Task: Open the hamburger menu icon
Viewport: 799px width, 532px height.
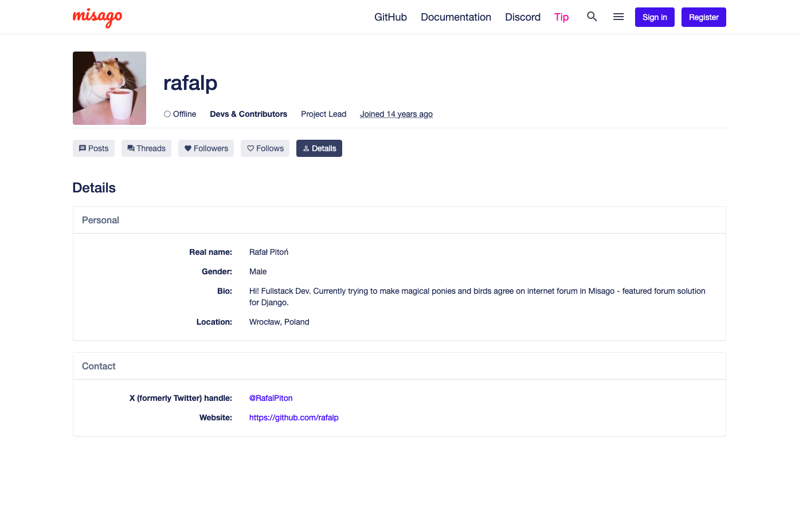Action: pos(618,17)
